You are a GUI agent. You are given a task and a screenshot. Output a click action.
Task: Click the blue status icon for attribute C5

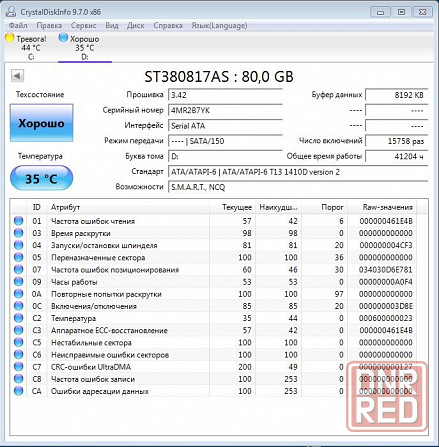[19, 342]
